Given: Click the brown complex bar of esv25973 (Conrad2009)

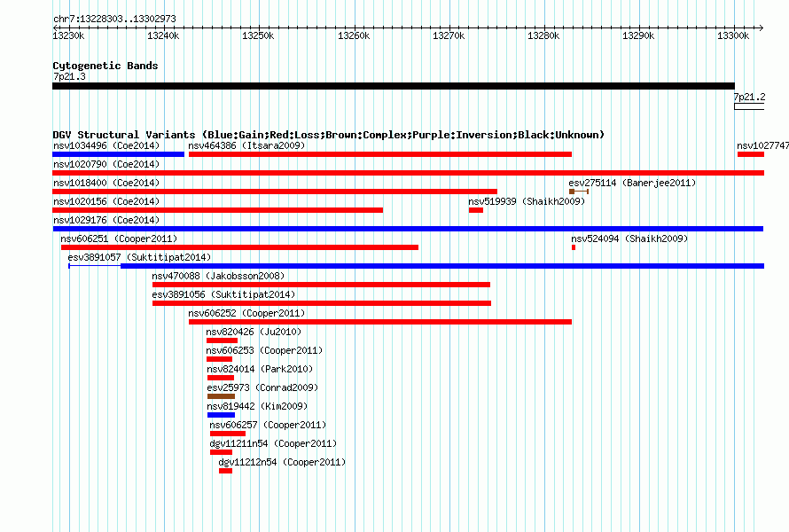Looking at the screenshot, I should tap(221, 396).
